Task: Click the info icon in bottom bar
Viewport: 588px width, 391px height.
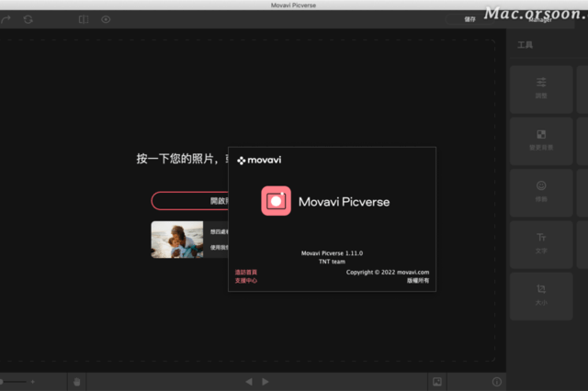Action: coord(496,382)
